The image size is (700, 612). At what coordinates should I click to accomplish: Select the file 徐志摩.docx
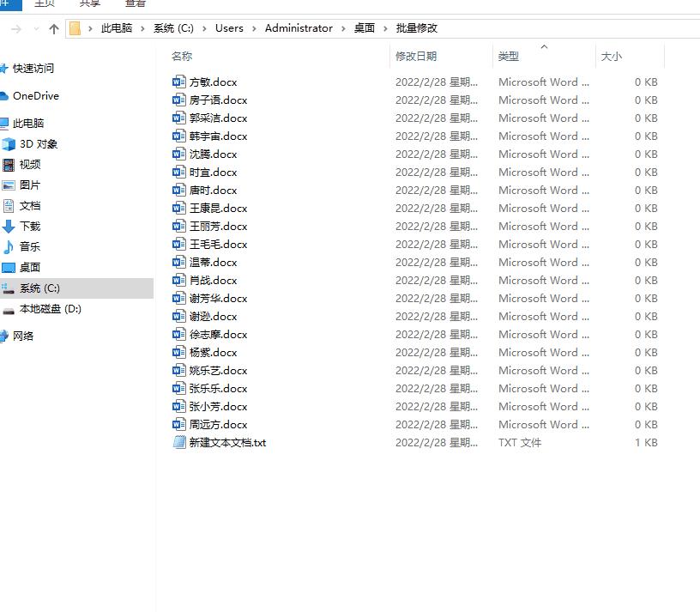point(218,335)
